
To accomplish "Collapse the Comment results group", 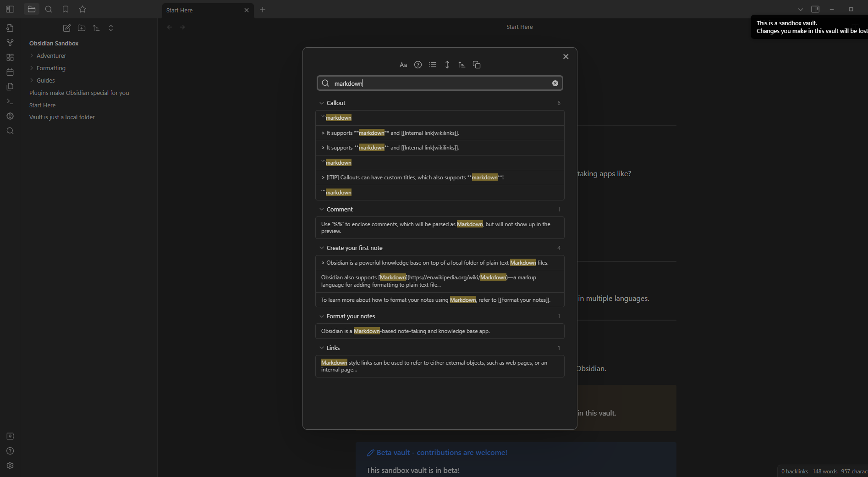I will tap(322, 210).
